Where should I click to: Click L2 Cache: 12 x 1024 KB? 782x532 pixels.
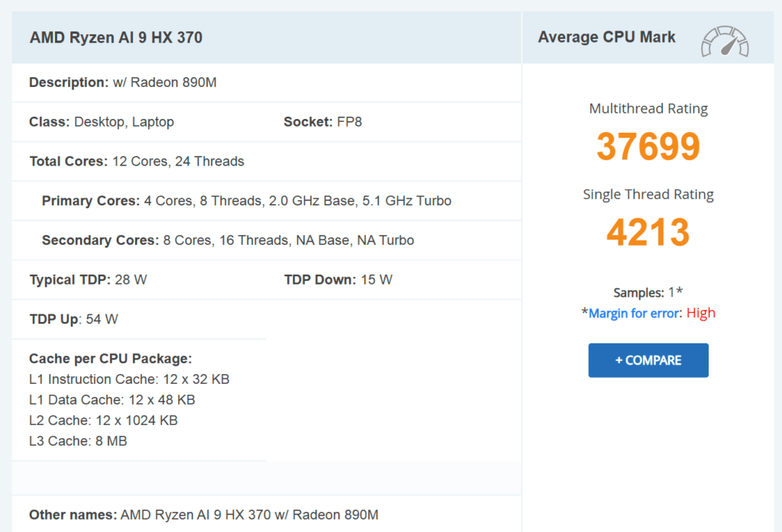coord(103,421)
